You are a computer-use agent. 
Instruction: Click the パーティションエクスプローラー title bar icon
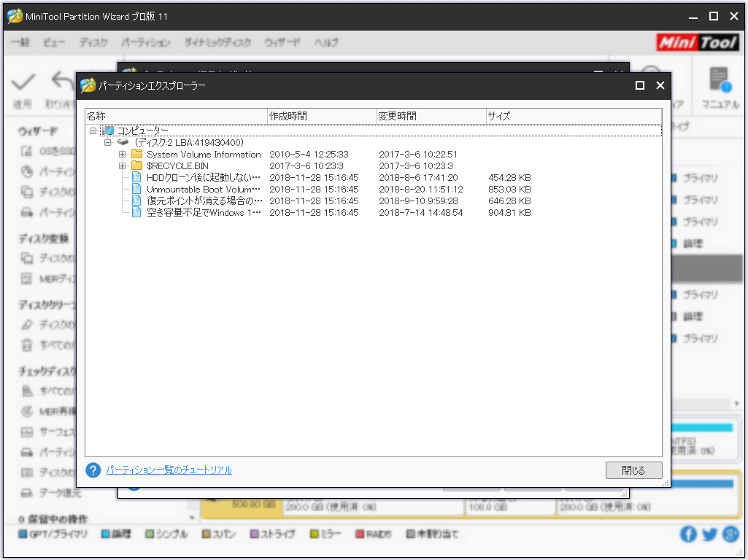click(x=88, y=85)
